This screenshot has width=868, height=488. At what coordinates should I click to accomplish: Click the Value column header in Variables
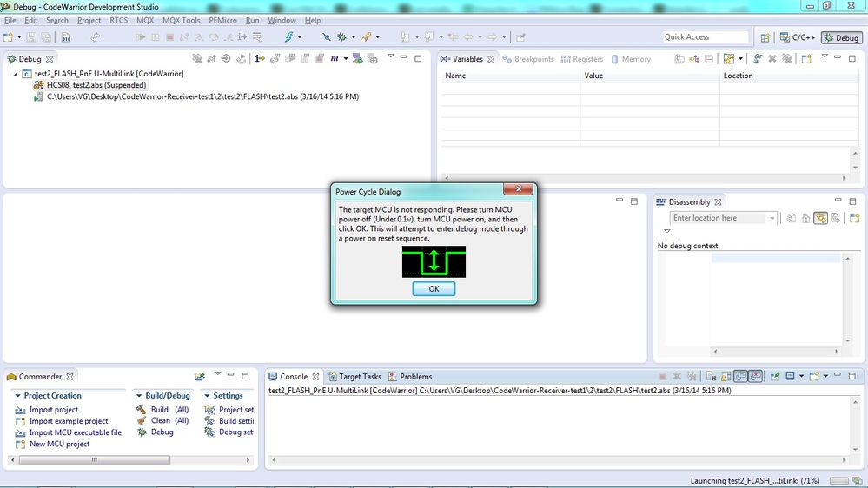651,76
